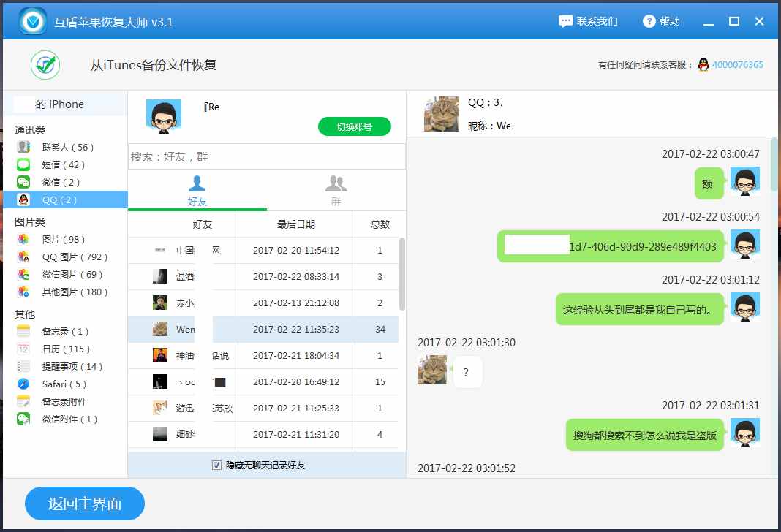Select the 日历 calendar category icon
Screen dimensions: 781x532
(23, 349)
